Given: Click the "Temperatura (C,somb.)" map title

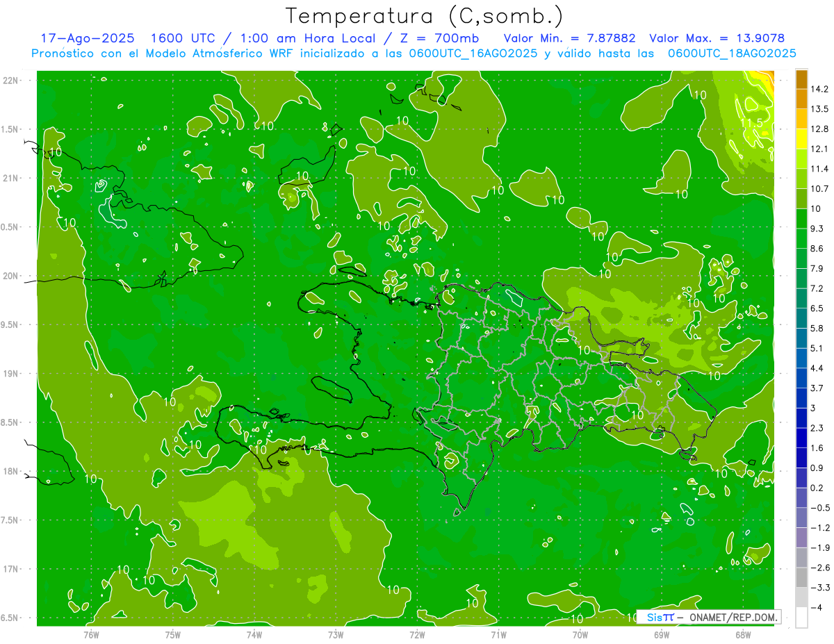Looking at the screenshot, I should [x=425, y=16].
